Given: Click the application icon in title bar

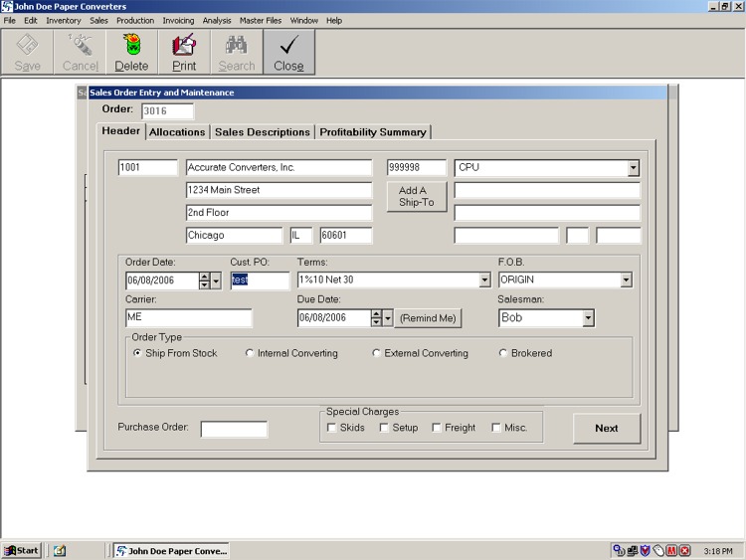Looking at the screenshot, I should click(7, 6).
